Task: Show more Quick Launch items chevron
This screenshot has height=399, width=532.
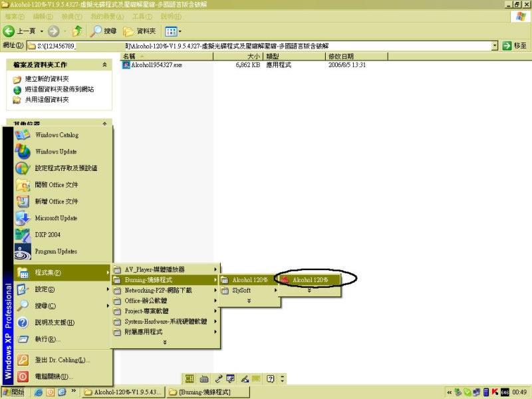Action: click(74, 391)
